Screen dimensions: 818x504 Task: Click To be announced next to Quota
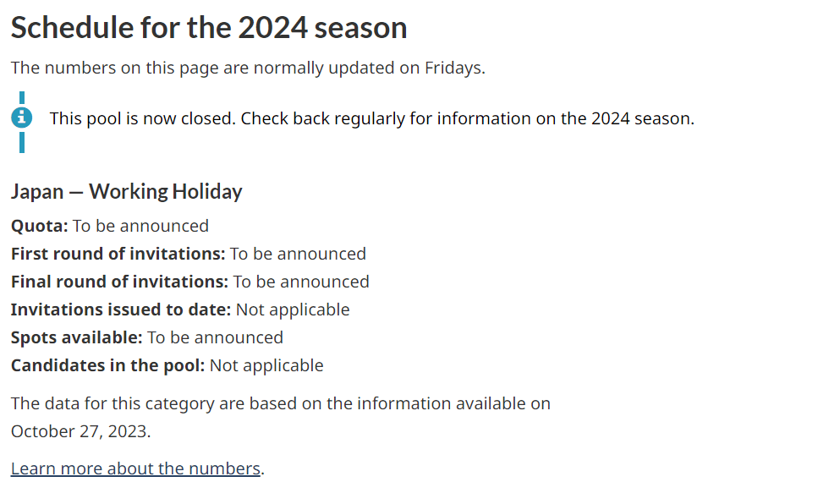141,226
